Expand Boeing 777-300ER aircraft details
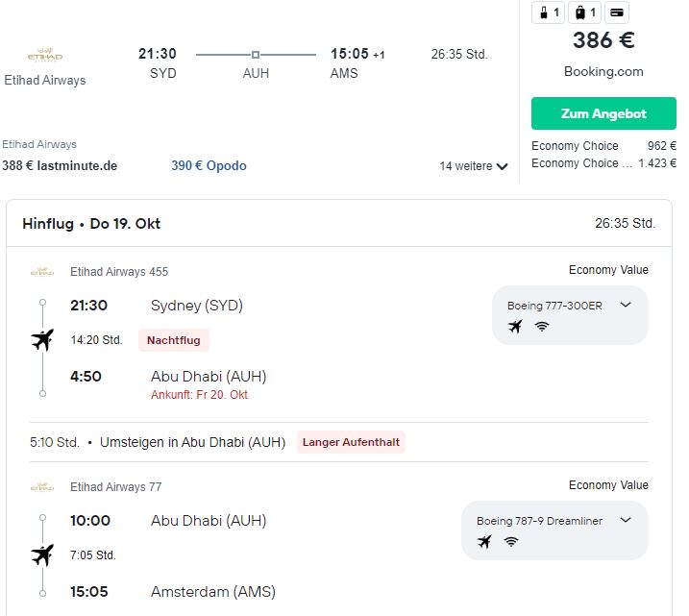The height and width of the screenshot is (616, 689). (626, 305)
